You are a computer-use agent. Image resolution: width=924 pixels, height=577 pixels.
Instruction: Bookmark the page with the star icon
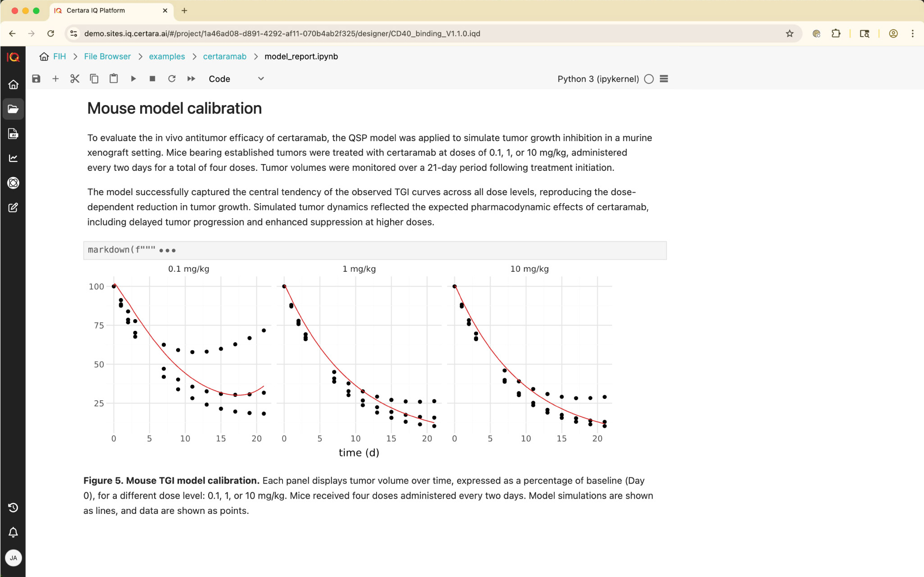(789, 33)
